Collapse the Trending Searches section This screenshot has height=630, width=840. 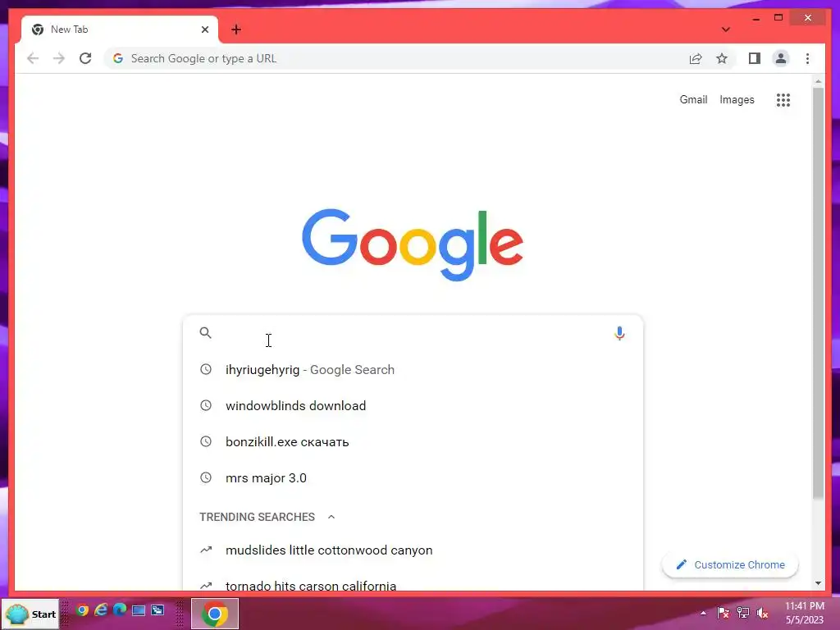(331, 517)
